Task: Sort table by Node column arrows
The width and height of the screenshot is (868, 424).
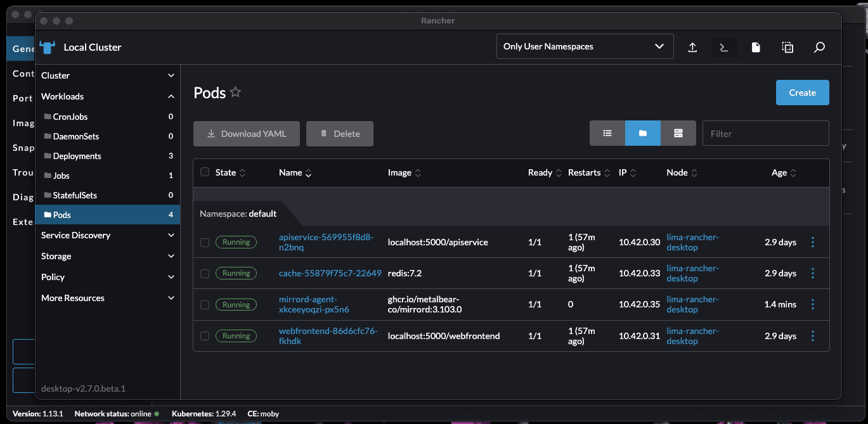Action: click(694, 172)
